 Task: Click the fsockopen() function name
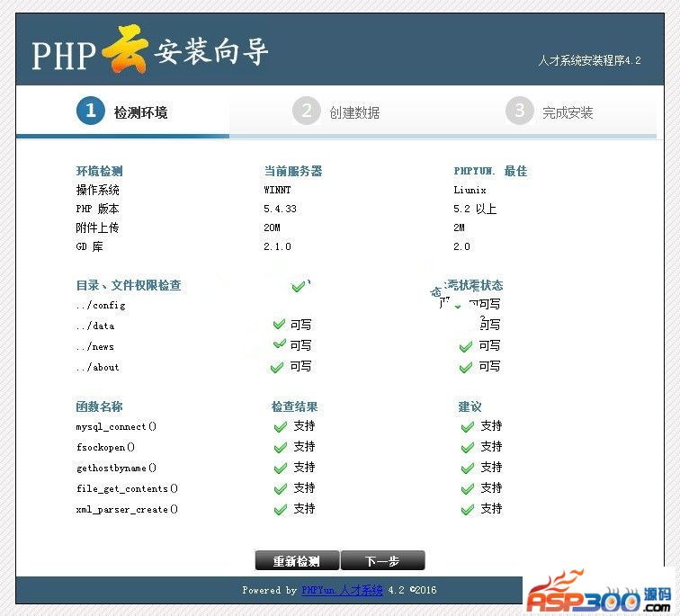tap(105, 447)
